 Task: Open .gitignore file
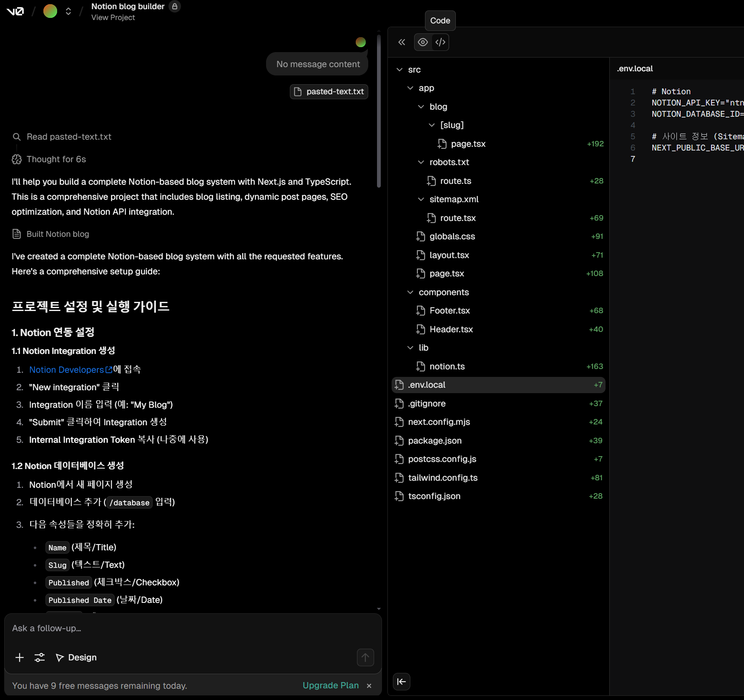498,404
